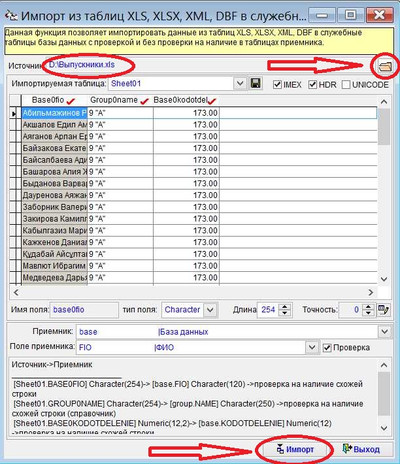Click log panel scrollbar up arrow
Image resolution: width=400 pixels, height=464 pixels.
pyautogui.click(x=384, y=365)
